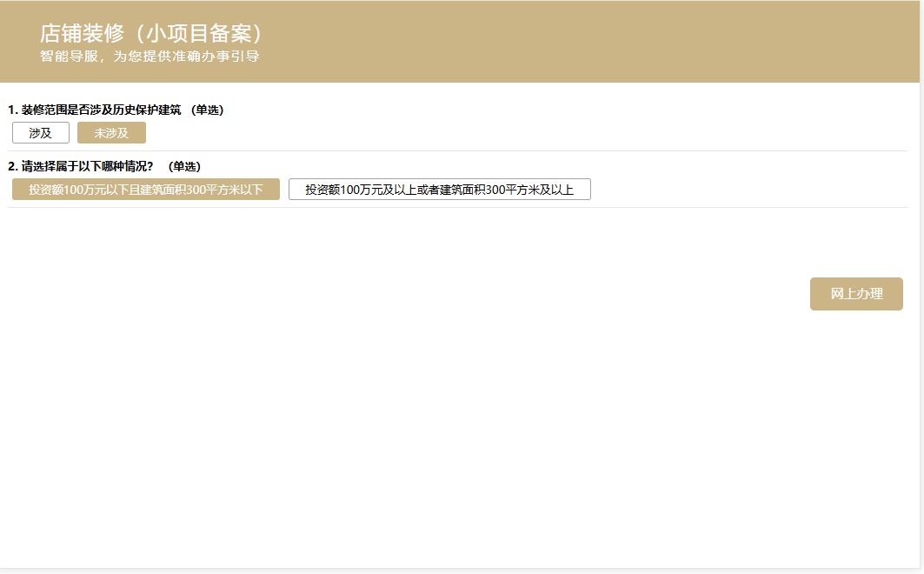Click the number "2." before the second question
The height and width of the screenshot is (574, 924).
coord(12,166)
